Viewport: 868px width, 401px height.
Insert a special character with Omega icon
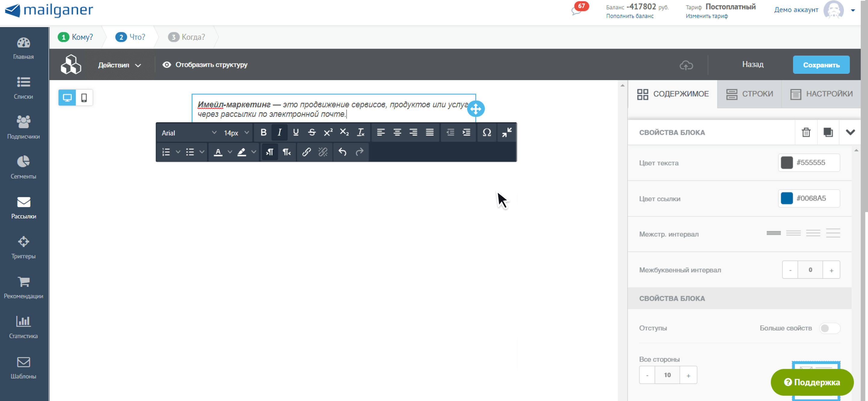point(486,132)
